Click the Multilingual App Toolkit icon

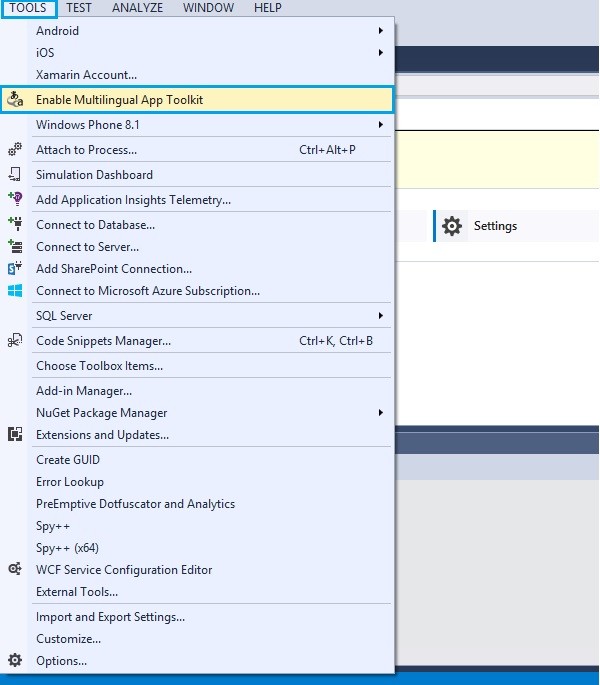tap(15, 99)
